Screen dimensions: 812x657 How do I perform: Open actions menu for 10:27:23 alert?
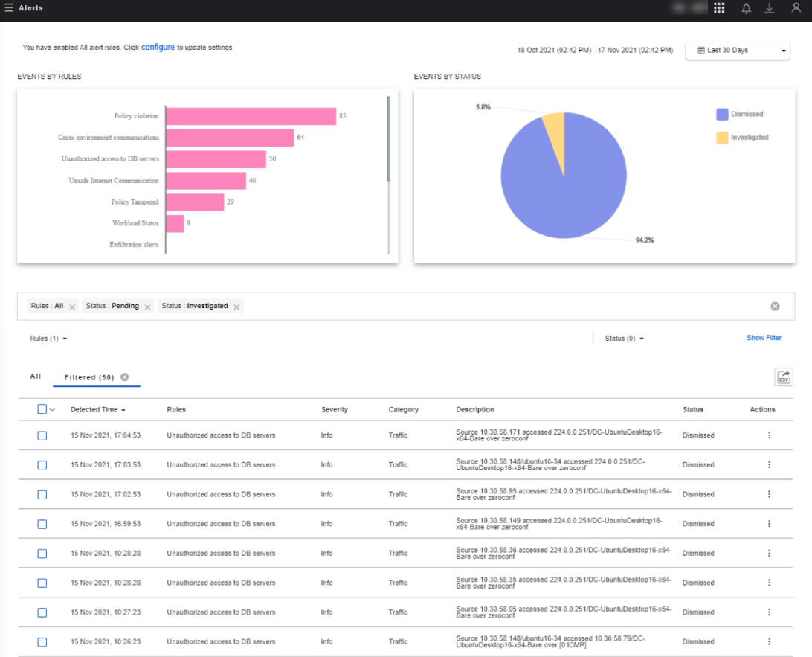click(x=769, y=612)
